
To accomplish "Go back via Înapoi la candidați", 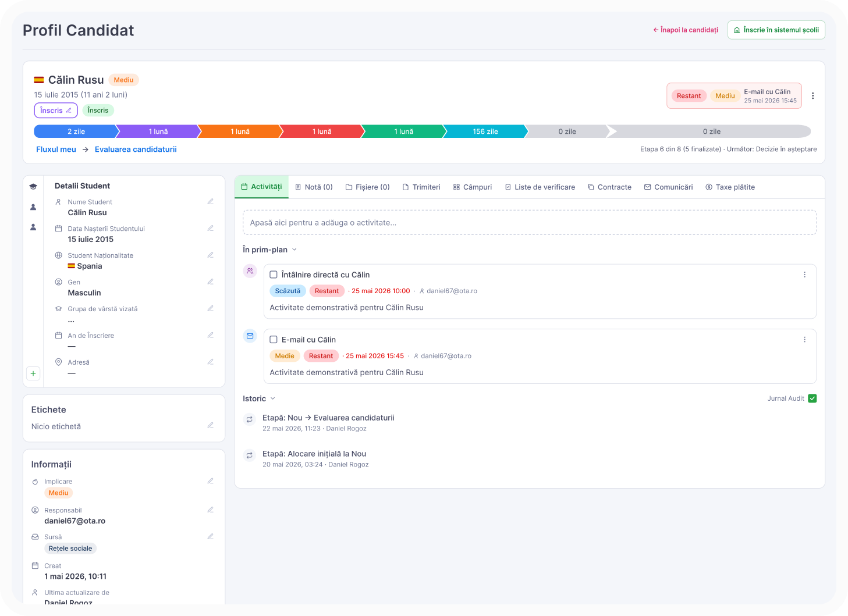I will coord(686,30).
